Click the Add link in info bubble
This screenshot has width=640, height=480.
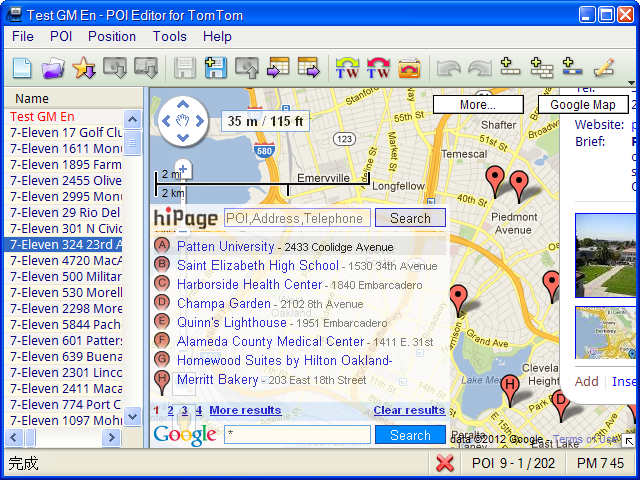tap(587, 382)
